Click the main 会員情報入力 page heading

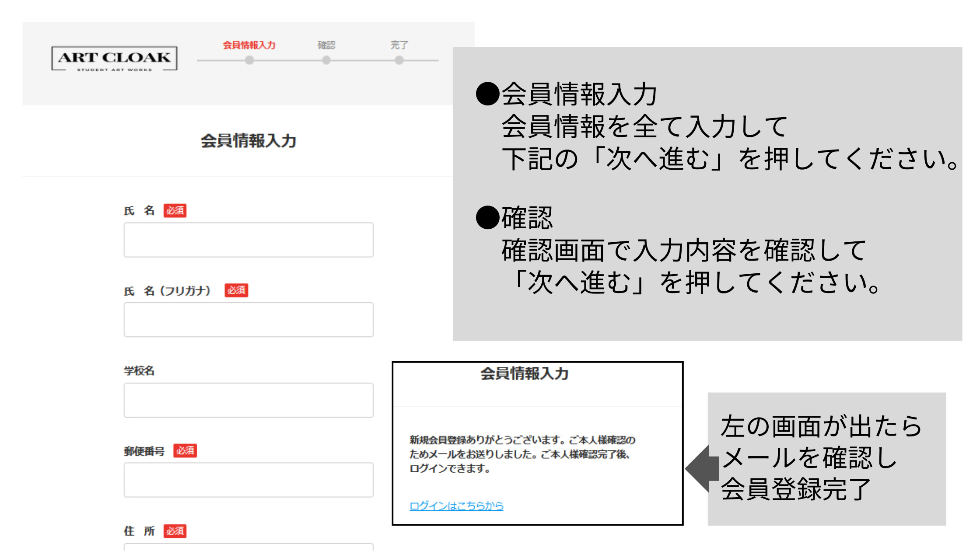(248, 141)
